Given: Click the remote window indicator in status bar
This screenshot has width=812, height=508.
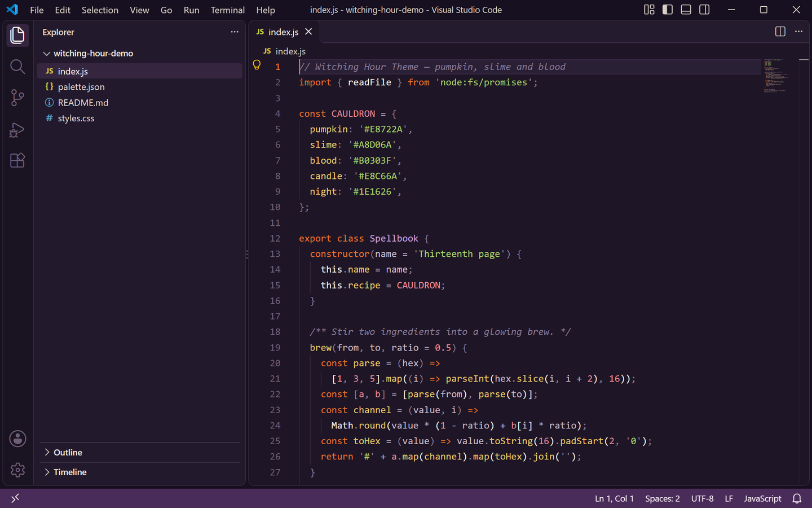Looking at the screenshot, I should pyautogui.click(x=15, y=498).
